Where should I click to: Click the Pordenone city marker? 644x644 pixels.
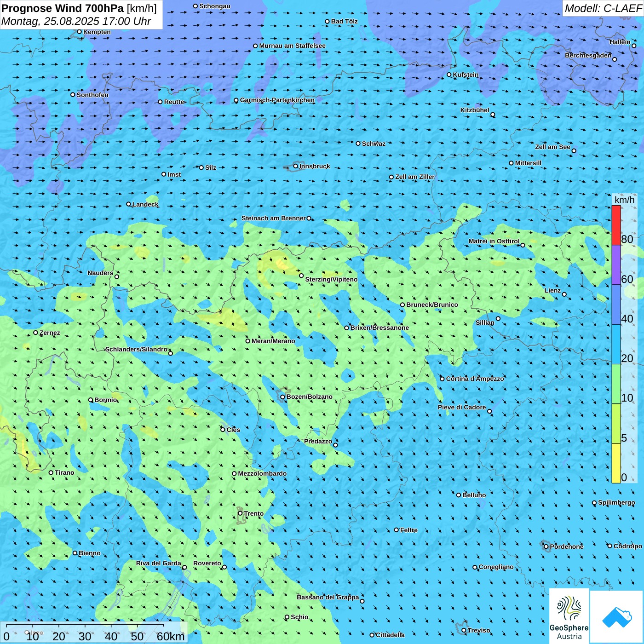coord(546,546)
